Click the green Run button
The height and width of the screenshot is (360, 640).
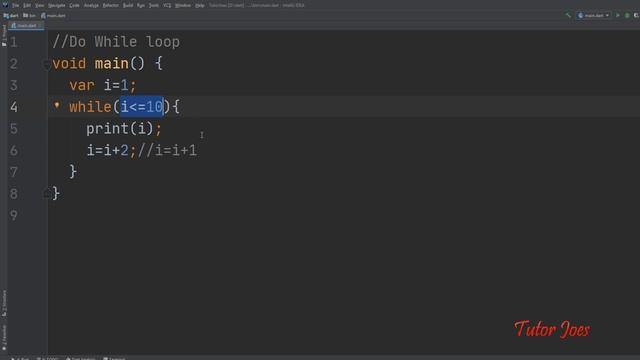(618, 16)
